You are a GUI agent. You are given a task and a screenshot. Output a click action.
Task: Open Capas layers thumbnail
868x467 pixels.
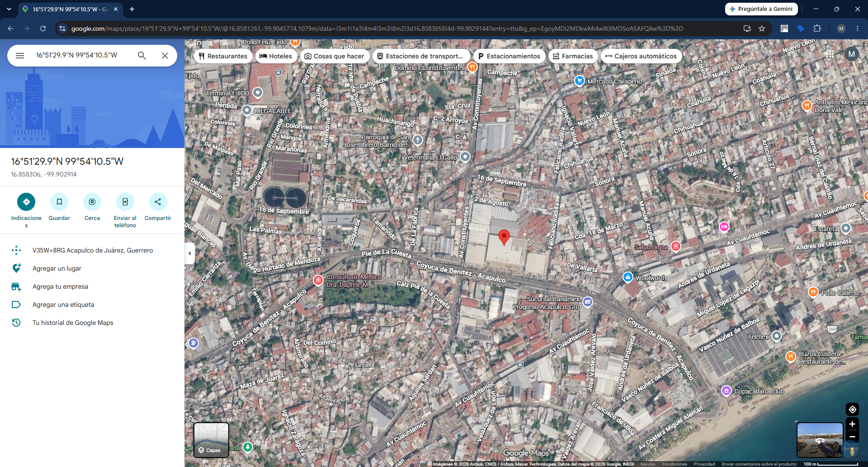coord(211,440)
